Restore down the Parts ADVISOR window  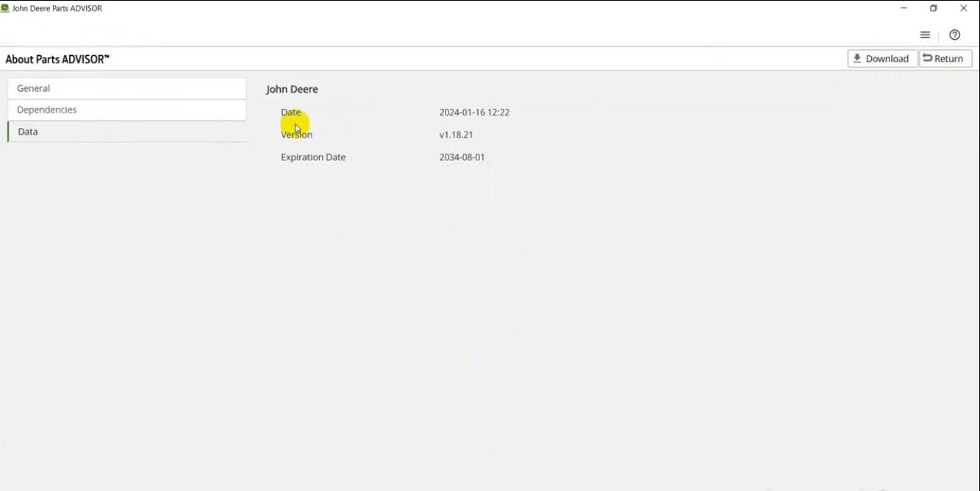click(933, 8)
